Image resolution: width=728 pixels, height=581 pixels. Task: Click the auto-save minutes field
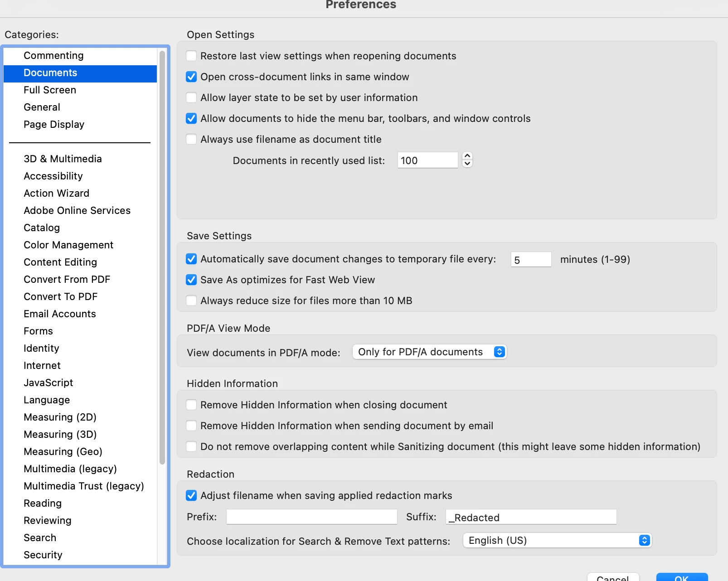[x=531, y=259]
